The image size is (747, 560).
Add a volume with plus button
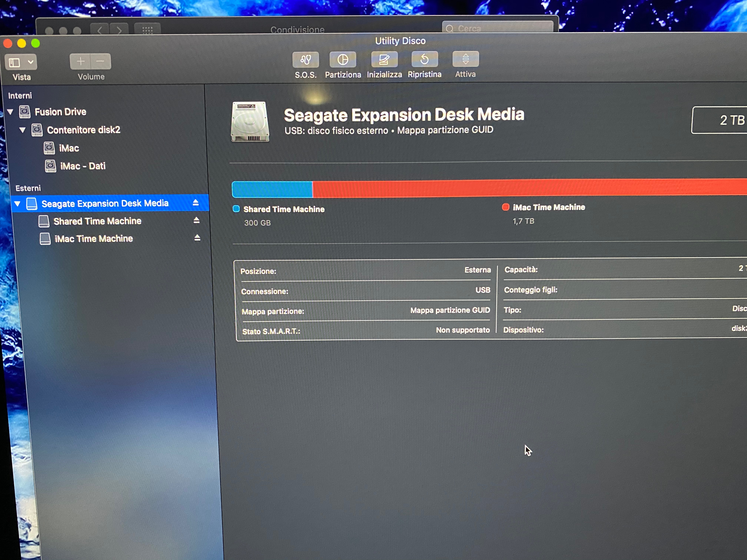click(x=80, y=61)
